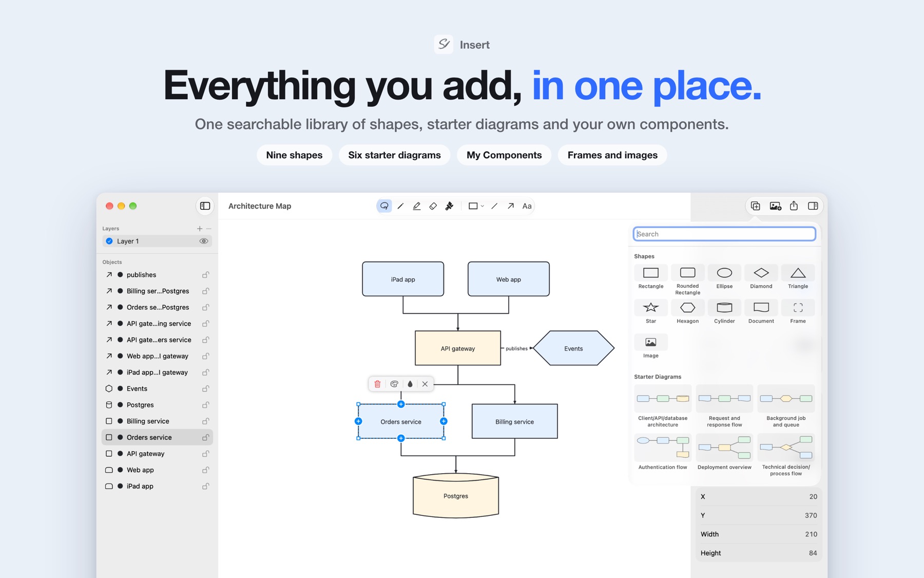
Task: Click the Frames and images pill
Action: click(612, 155)
